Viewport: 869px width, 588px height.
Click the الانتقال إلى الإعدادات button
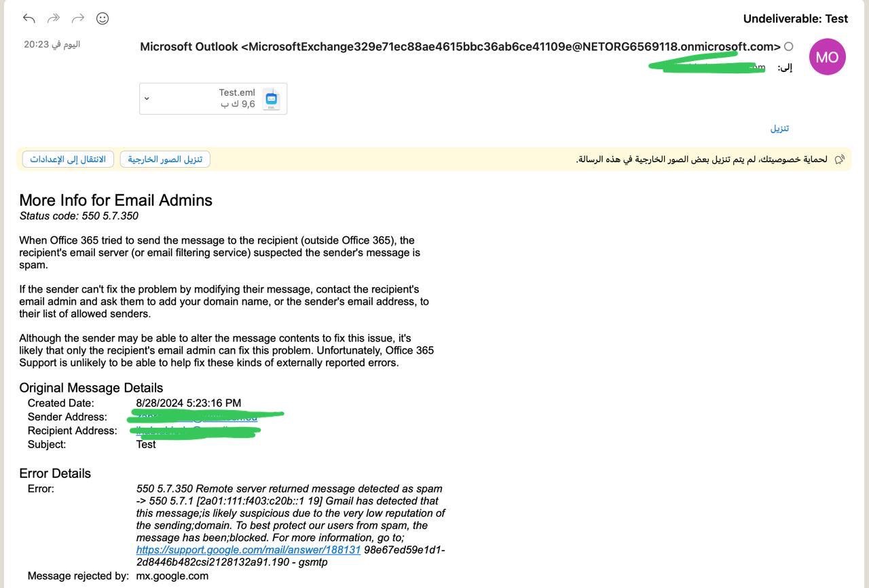pos(68,159)
